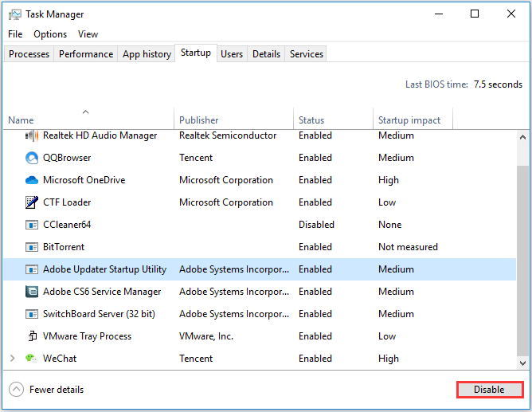Click the Adobe CS6 Service Manager icon

coord(32,292)
